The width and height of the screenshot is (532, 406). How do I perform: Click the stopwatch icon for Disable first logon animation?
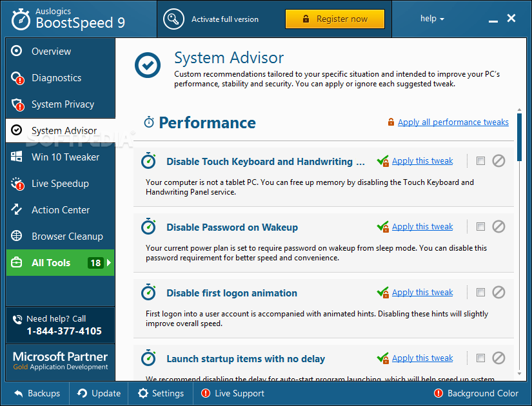148,292
